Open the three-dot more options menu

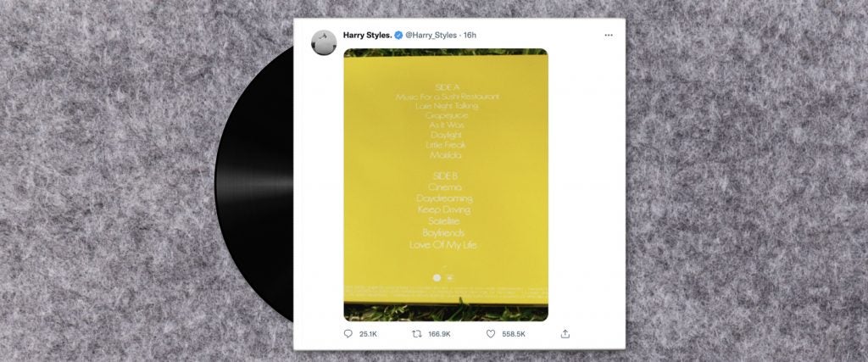click(609, 36)
